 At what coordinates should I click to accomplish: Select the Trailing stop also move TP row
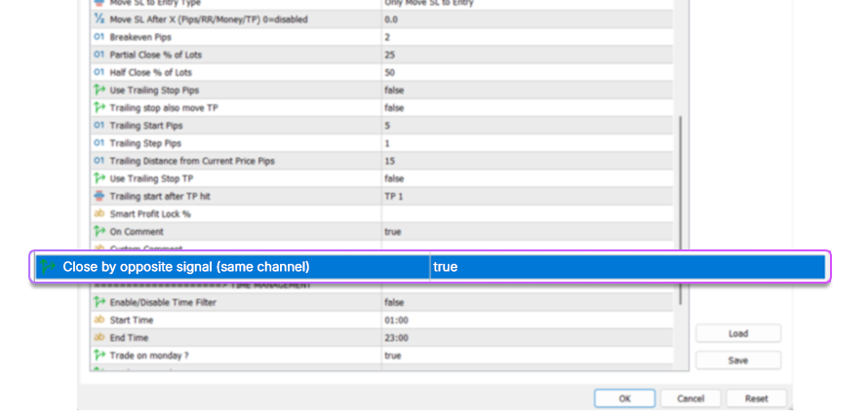tap(234, 107)
